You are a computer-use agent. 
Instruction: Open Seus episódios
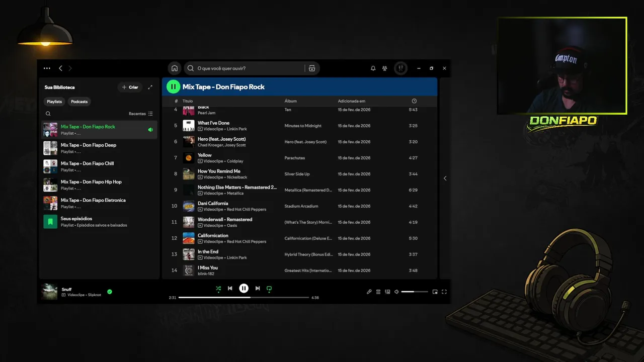point(99,222)
